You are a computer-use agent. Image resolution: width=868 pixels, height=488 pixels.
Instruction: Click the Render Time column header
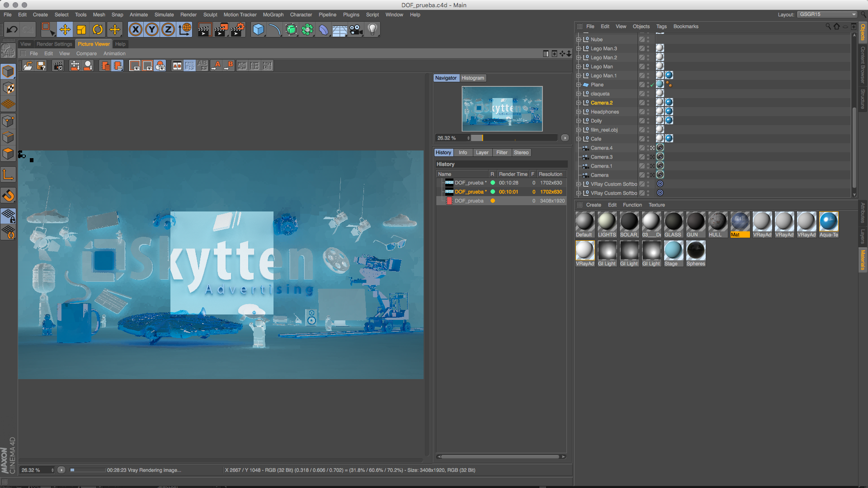click(x=513, y=174)
